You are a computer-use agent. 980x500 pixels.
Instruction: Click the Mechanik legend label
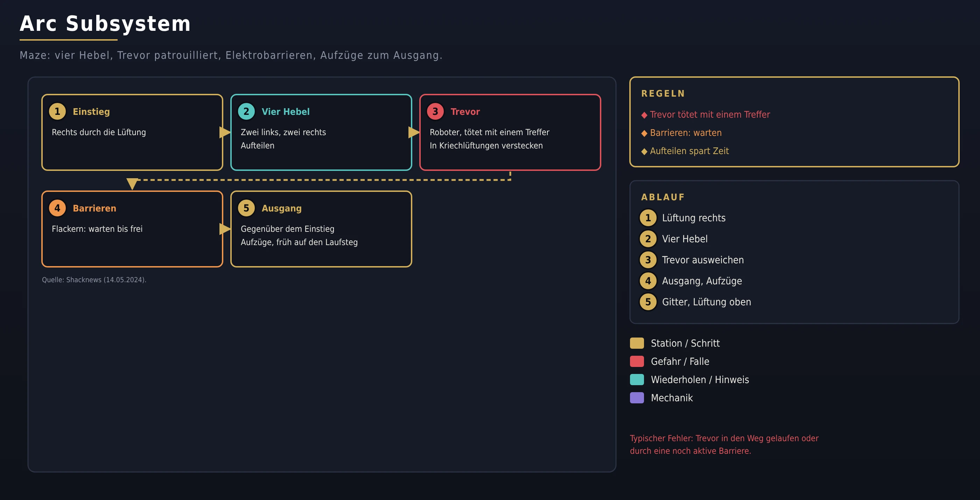(672, 398)
